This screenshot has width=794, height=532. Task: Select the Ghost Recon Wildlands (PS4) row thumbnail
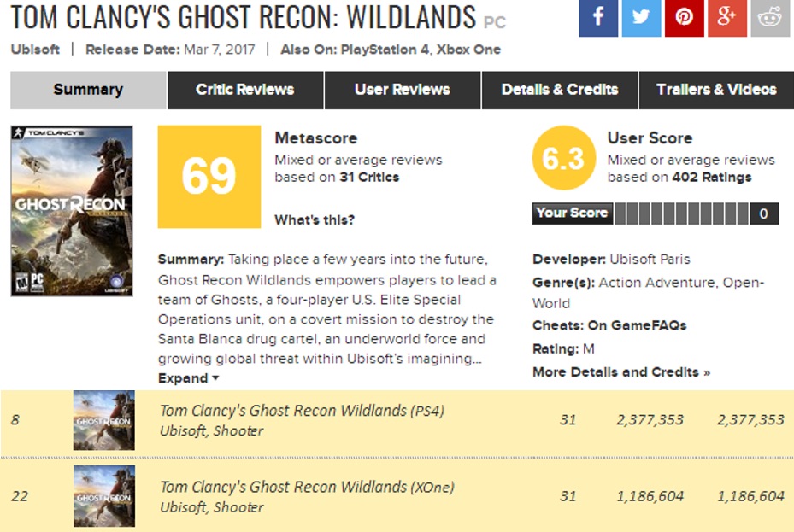click(103, 420)
